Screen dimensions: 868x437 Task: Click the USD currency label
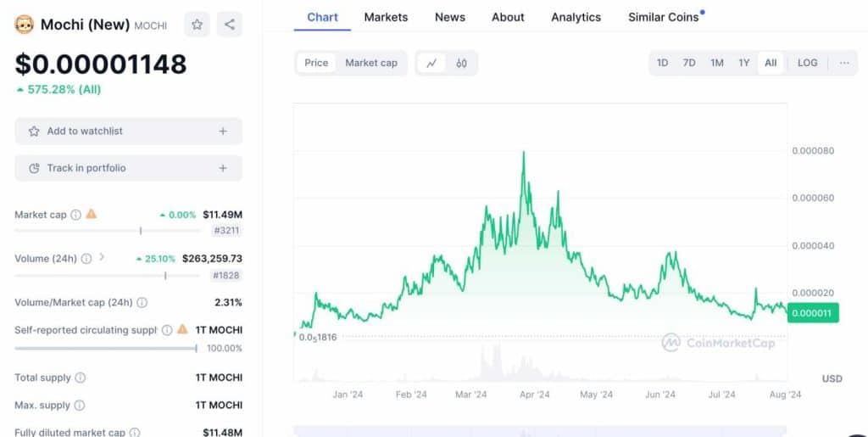click(x=832, y=378)
